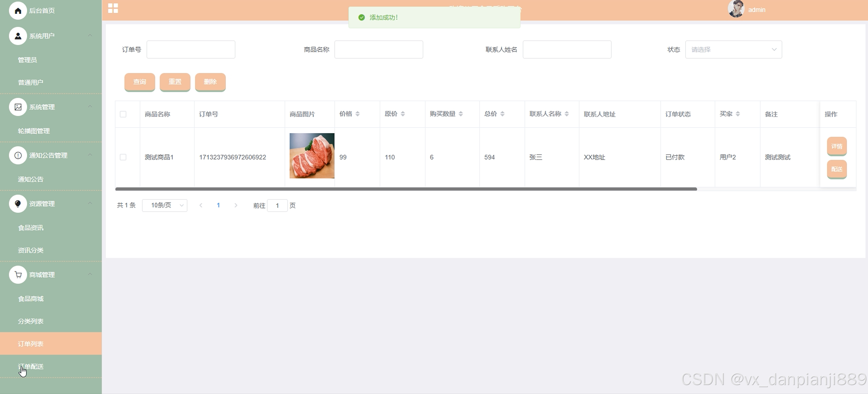Click the 配送 button in the order row

(x=837, y=169)
